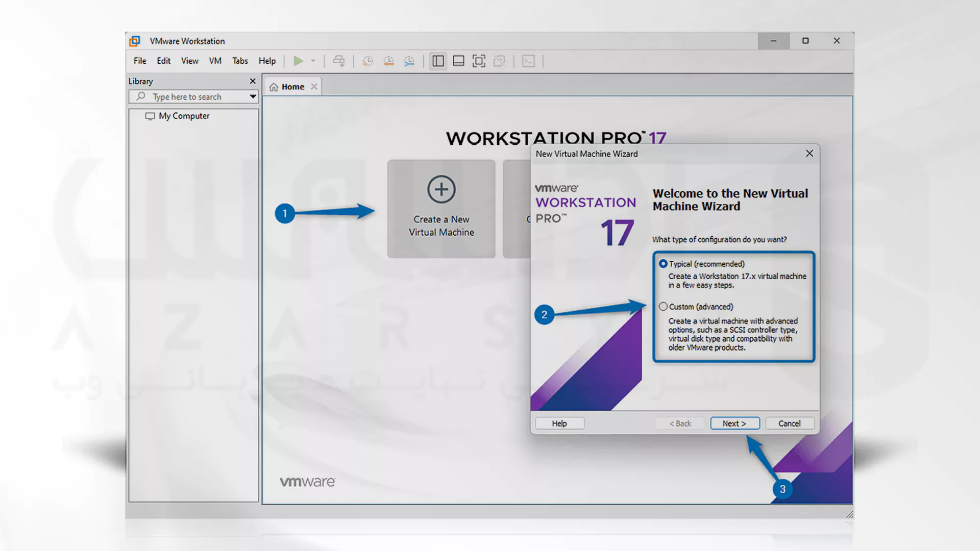Click the wizard Help button
Image resolution: width=980 pixels, height=551 pixels.
click(559, 423)
